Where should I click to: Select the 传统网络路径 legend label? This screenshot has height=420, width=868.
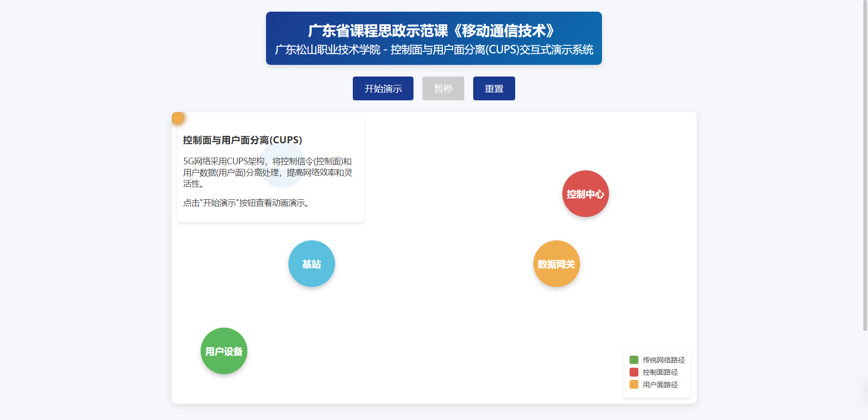(664, 360)
